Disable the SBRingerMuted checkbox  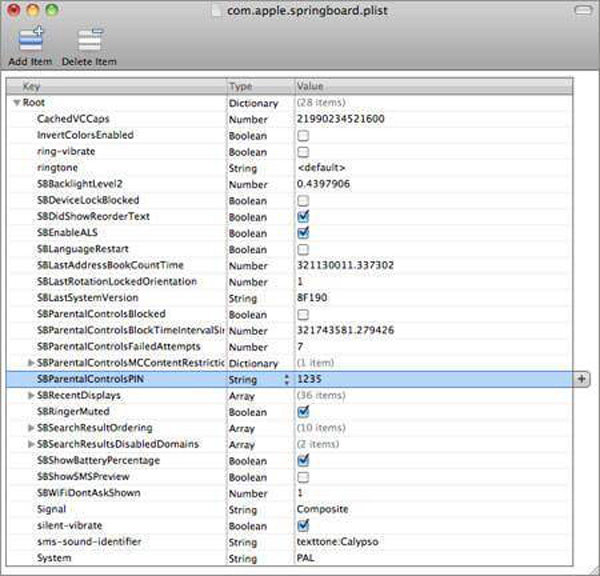(x=302, y=411)
